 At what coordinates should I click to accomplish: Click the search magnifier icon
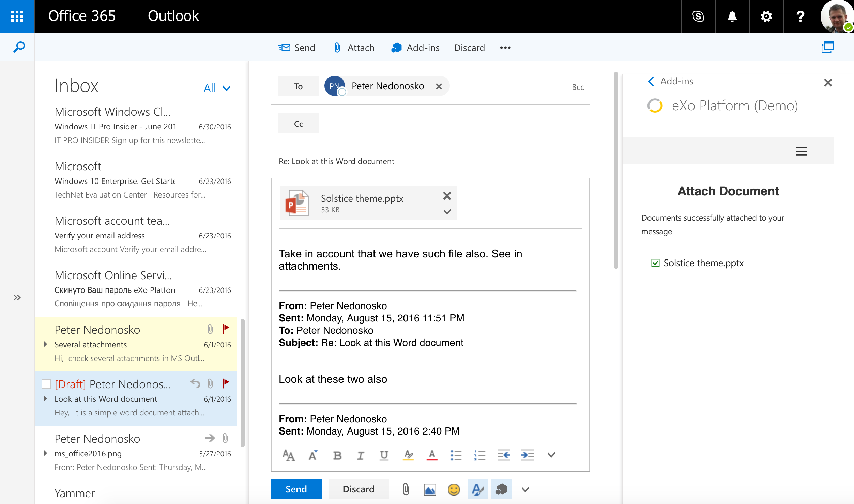coord(19,47)
